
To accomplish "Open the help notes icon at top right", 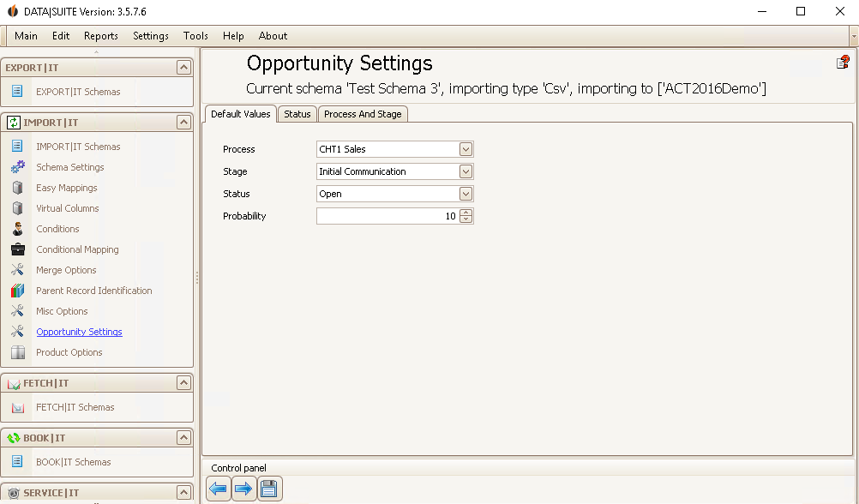I will coord(843,63).
